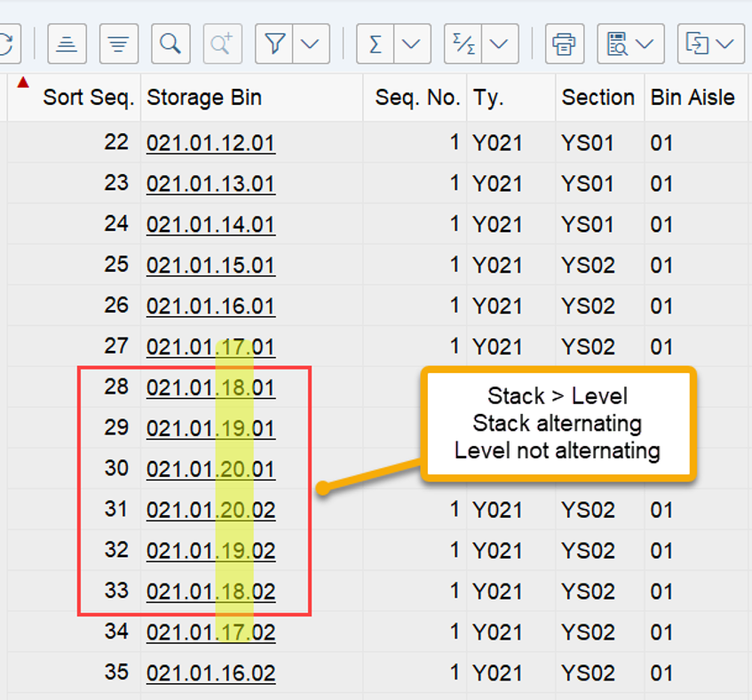Open the Find search icon
This screenshot has height=700, width=752.
tap(170, 44)
